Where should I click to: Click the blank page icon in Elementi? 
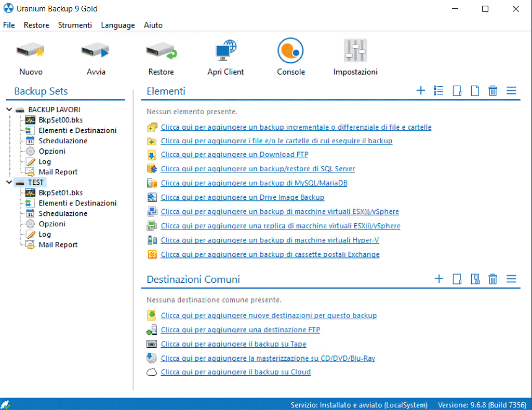coord(475,90)
